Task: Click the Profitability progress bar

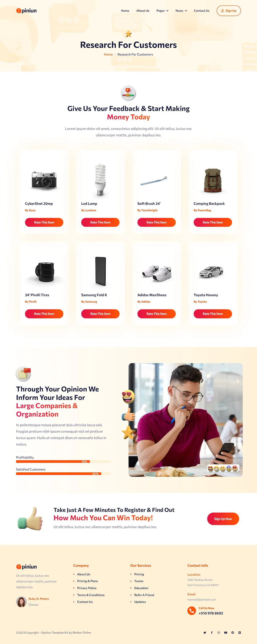Action: [x=63, y=461]
